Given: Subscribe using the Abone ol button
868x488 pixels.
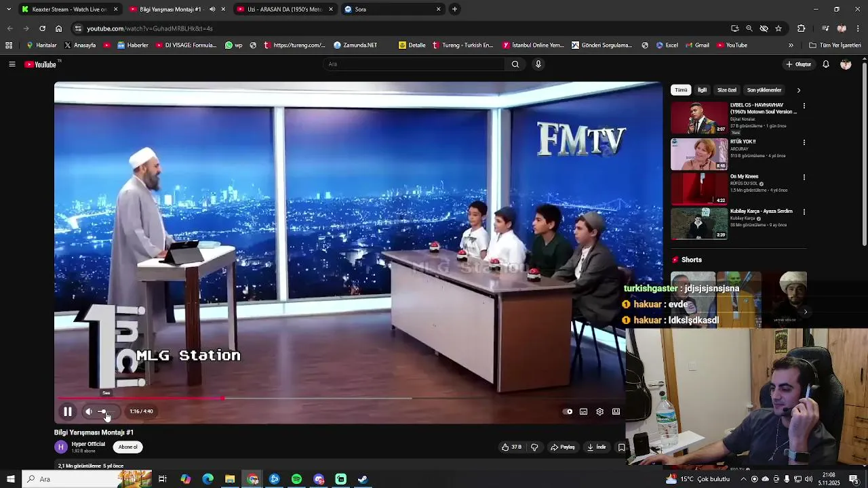Looking at the screenshot, I should click(127, 447).
